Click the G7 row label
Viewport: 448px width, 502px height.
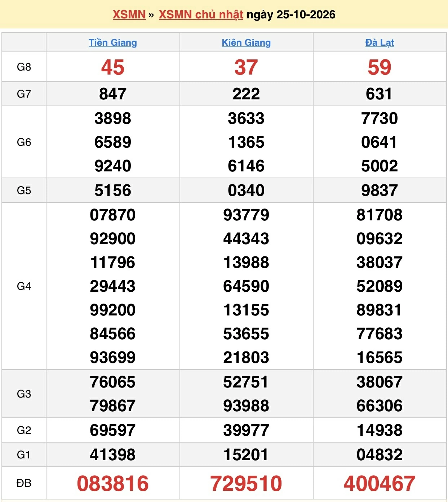click(24, 94)
